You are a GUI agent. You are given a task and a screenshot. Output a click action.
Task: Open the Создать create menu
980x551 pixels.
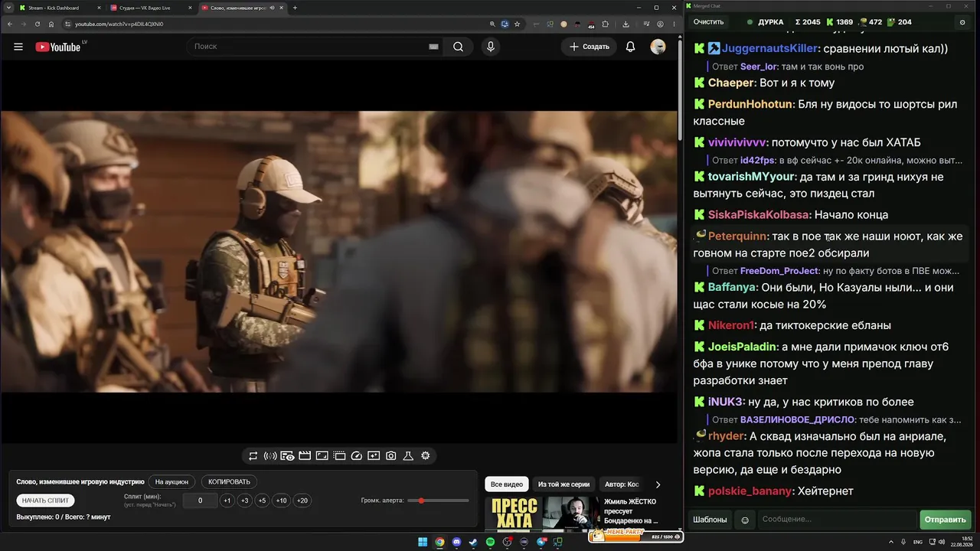tap(590, 47)
